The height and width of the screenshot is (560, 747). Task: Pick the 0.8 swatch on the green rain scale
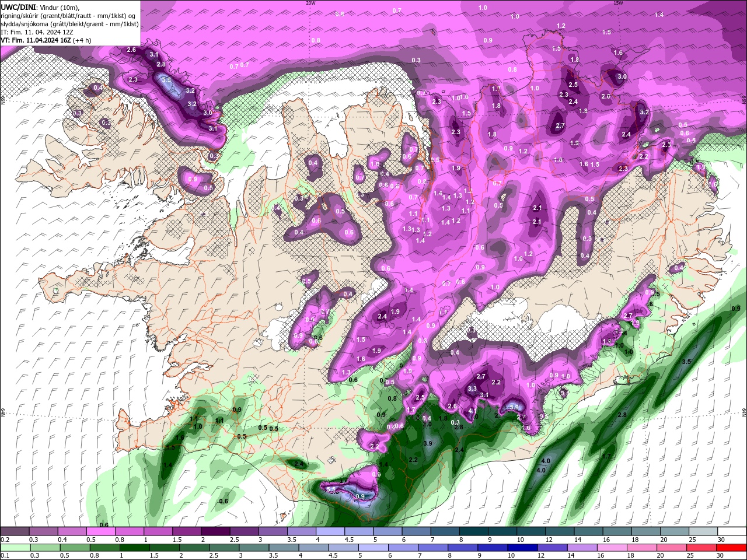(x=104, y=548)
